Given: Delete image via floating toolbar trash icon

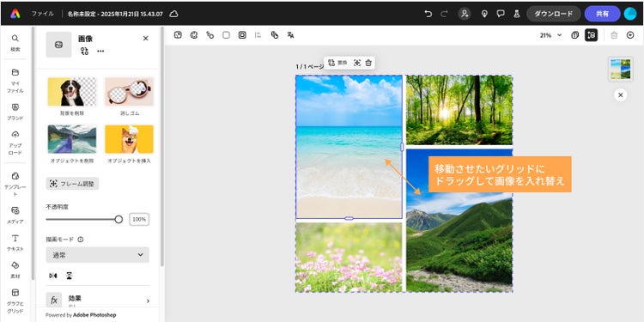Looking at the screenshot, I should pyautogui.click(x=368, y=63).
